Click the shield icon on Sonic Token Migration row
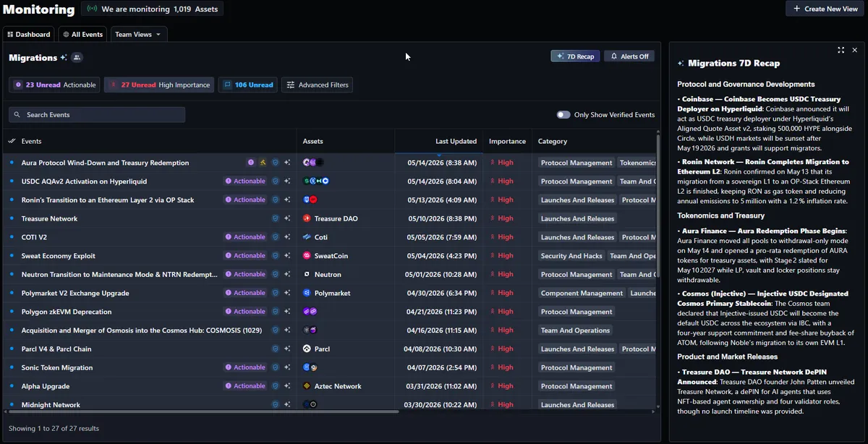Screen dimensions: 868x444 coord(275,367)
